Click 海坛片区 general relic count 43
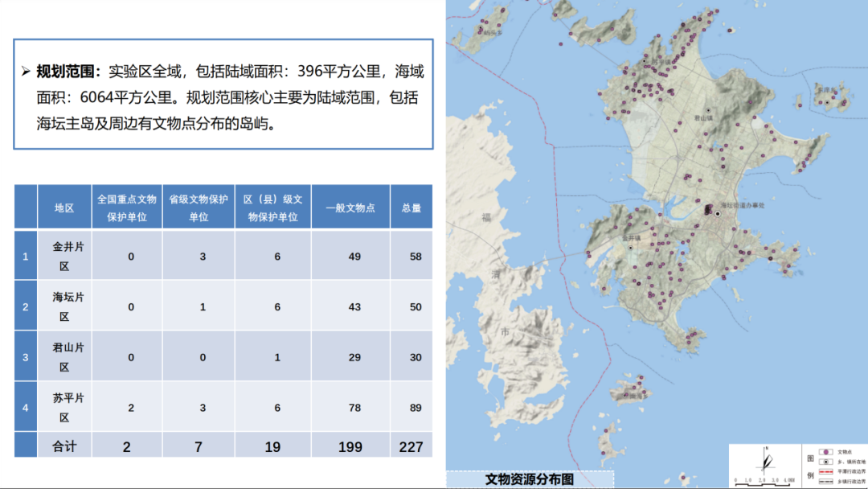 (354, 306)
